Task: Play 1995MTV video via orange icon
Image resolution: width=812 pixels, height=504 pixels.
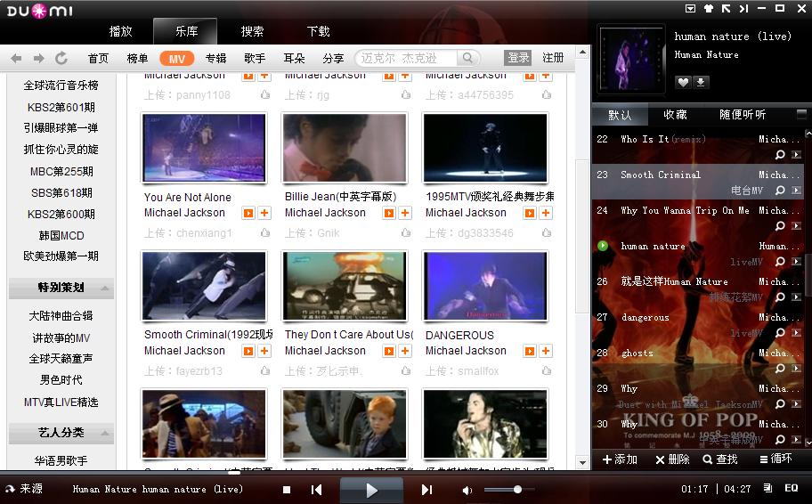Action: [530, 213]
